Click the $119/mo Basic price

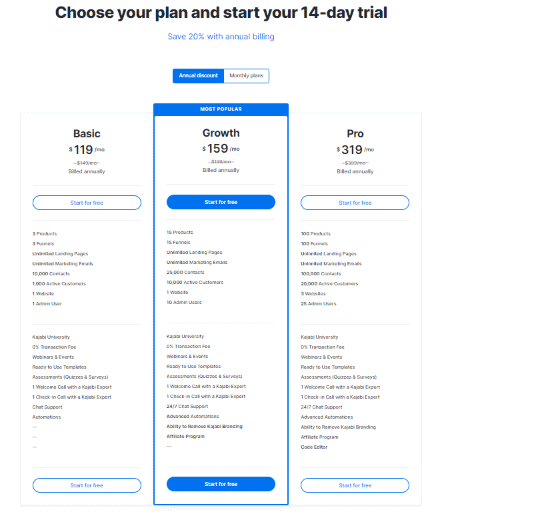tap(87, 150)
